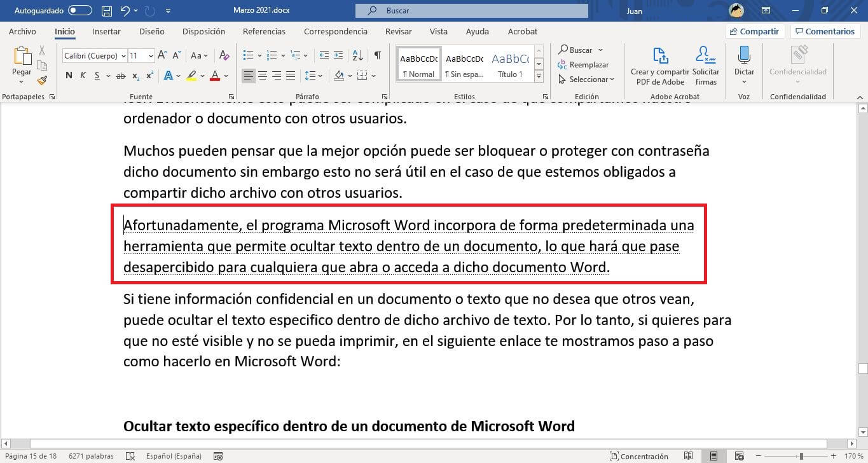The width and height of the screenshot is (868, 463).
Task: Clear all formatting with the eraser A icon
Action: pyautogui.click(x=224, y=55)
